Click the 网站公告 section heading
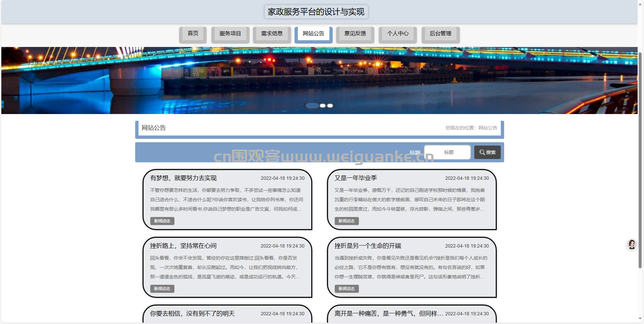This screenshot has height=324, width=644. coord(154,128)
